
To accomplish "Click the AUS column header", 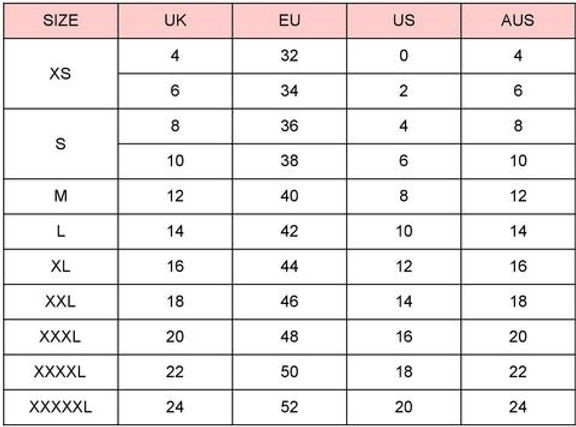I will tap(518, 21).
